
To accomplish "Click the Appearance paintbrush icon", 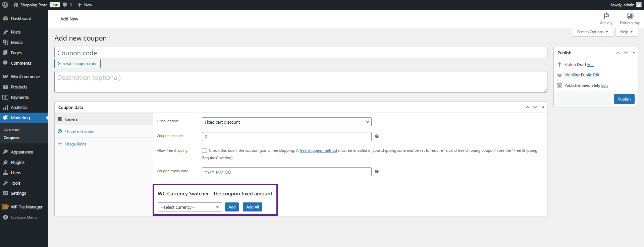I will point(5,152).
